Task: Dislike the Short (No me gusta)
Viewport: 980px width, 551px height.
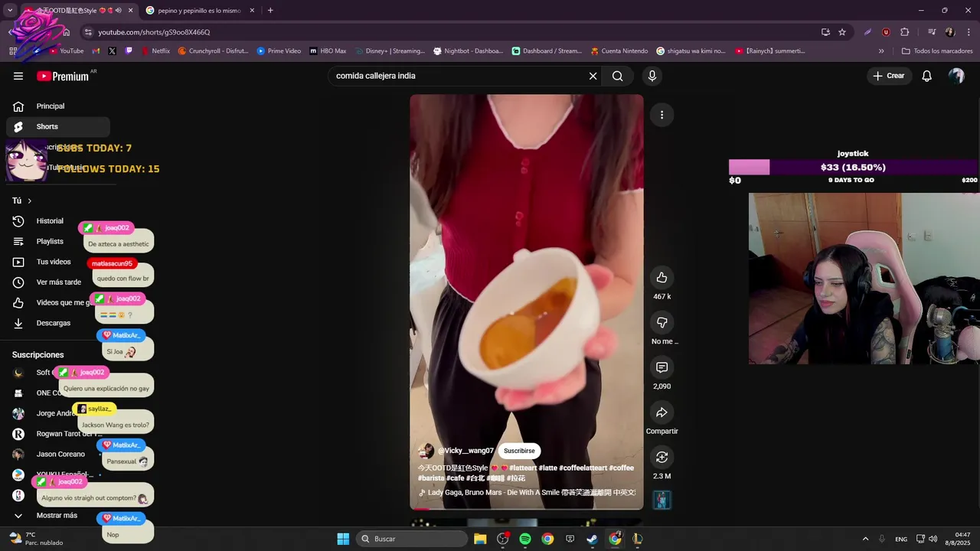Action: pyautogui.click(x=661, y=322)
